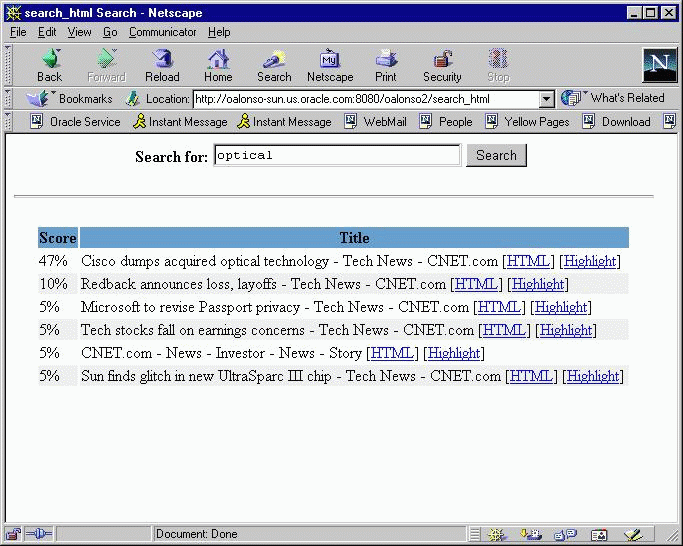Open the Security padlock toolbar icon

tap(442, 65)
